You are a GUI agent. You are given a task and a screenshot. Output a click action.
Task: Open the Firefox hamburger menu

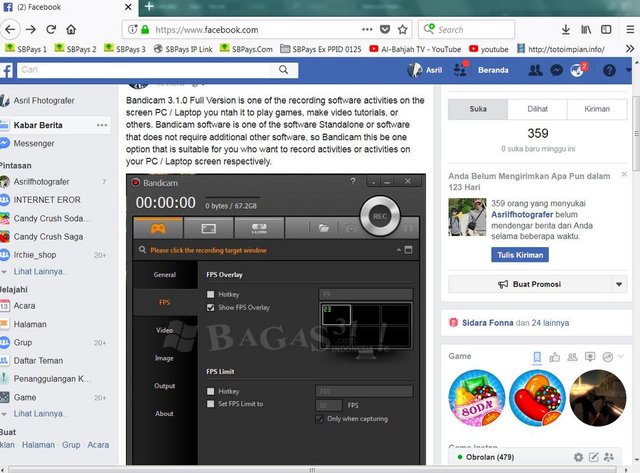point(630,29)
